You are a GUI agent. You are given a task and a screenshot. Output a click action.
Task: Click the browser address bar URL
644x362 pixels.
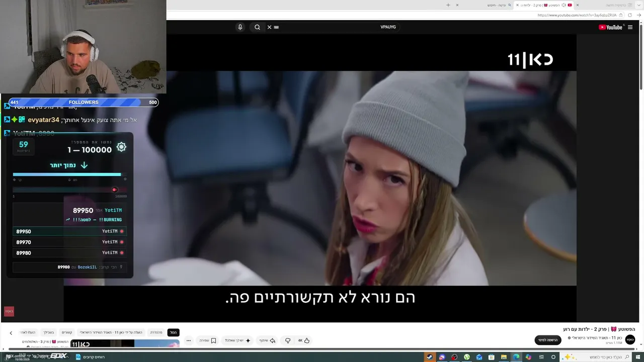pyautogui.click(x=577, y=15)
